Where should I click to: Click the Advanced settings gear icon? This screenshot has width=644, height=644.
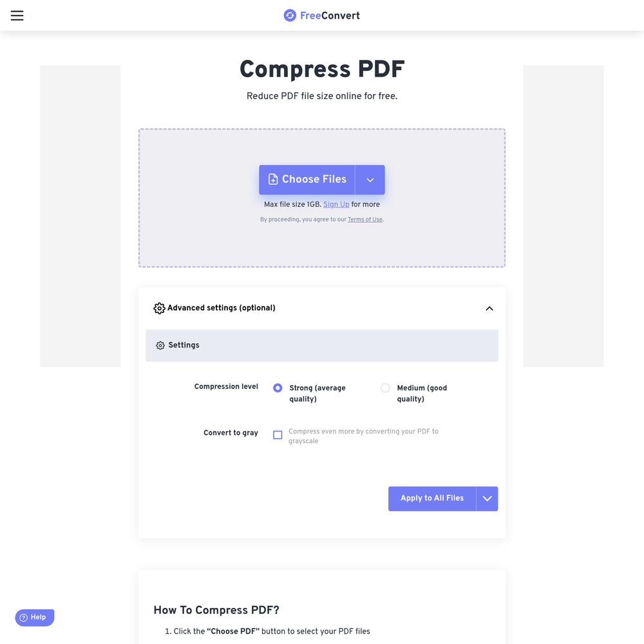159,308
